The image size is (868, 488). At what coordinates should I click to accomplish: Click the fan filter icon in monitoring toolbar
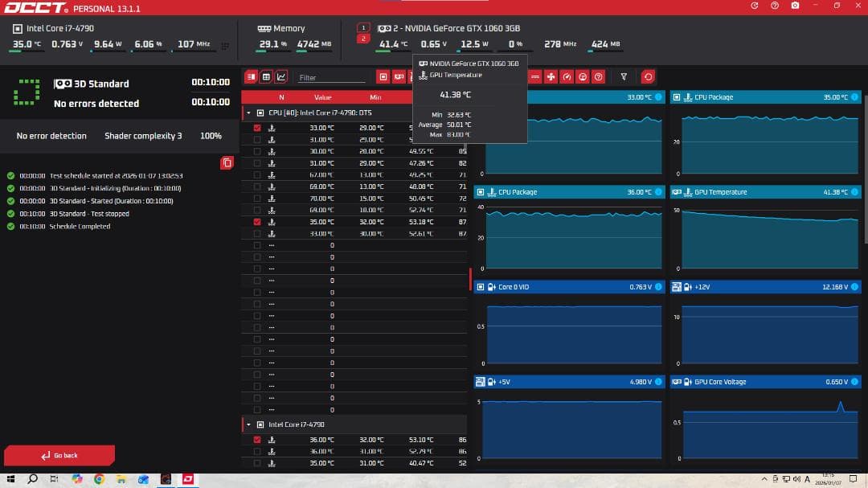(x=551, y=77)
